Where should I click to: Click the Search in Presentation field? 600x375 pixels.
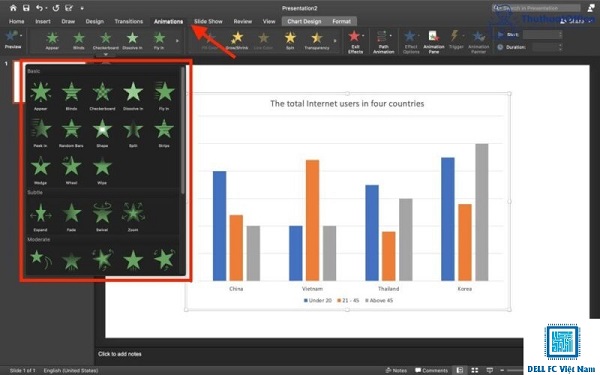click(536, 8)
